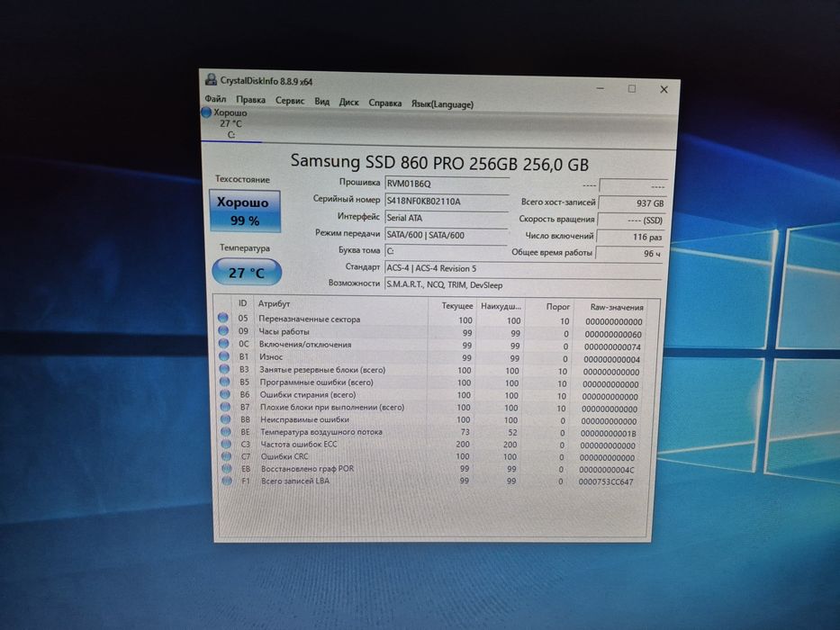
Task: Click the status icon for attribute 05
Action: pyautogui.click(x=223, y=318)
